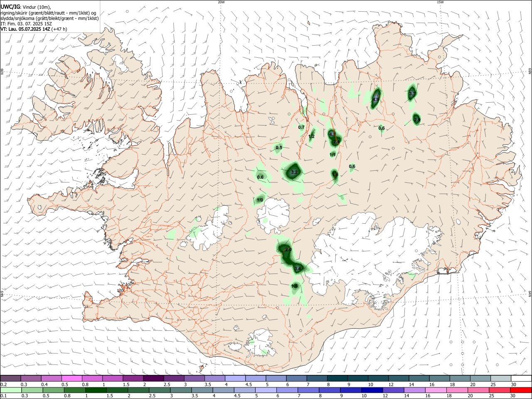Click the 0.7 precipitation value on the map
This screenshot has height=399, width=532.
click(302, 127)
